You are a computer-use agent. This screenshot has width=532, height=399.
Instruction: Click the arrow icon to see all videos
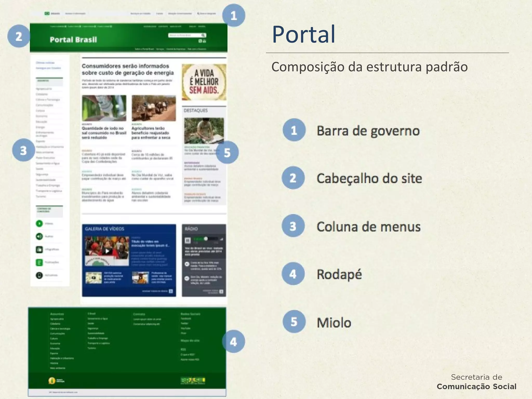click(171, 291)
